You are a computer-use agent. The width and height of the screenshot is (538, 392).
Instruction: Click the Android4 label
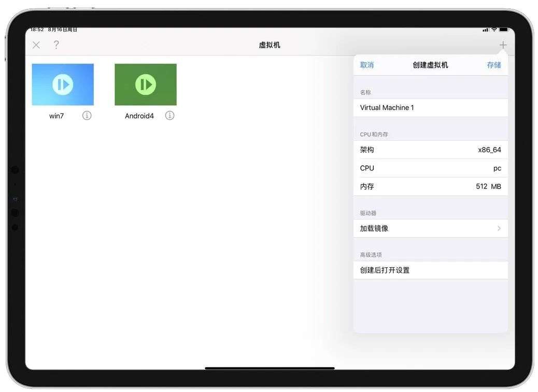point(139,116)
